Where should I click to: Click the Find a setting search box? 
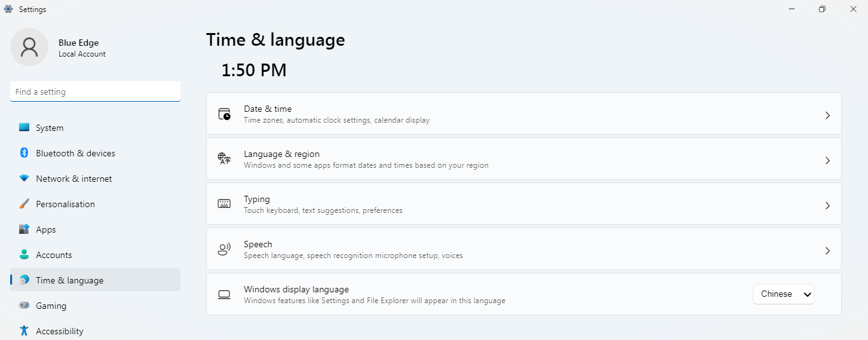pos(95,92)
